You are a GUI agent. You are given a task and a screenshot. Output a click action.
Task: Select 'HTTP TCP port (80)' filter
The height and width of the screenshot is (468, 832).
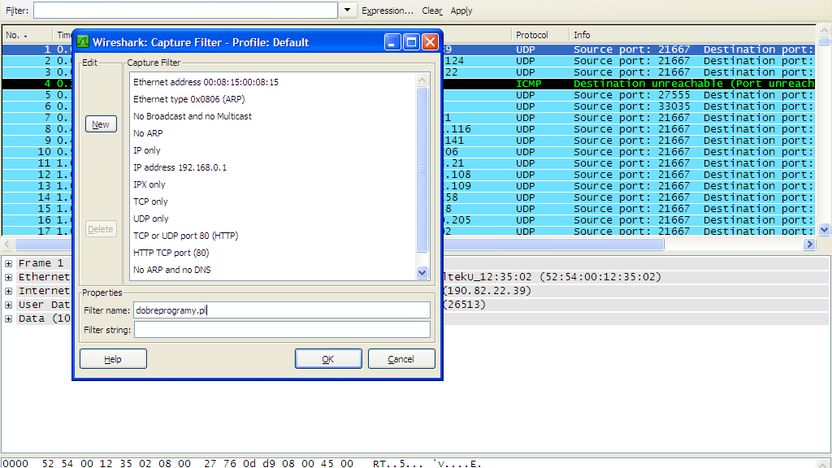(171, 252)
